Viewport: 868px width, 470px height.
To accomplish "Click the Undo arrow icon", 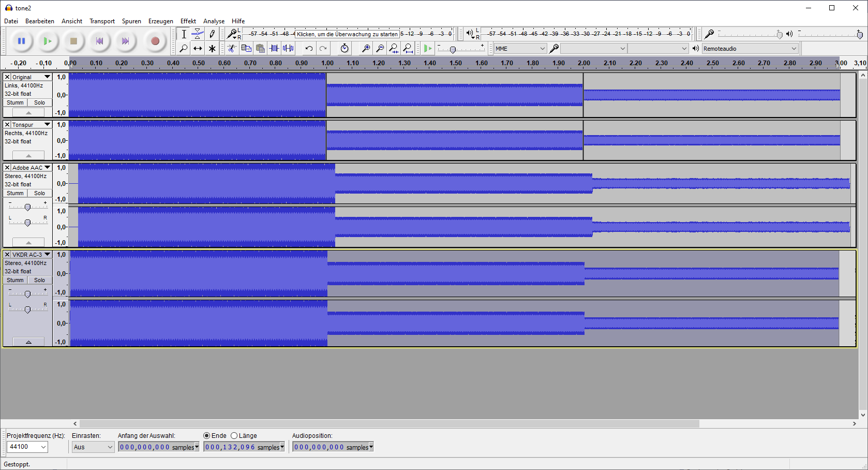I will (x=309, y=49).
